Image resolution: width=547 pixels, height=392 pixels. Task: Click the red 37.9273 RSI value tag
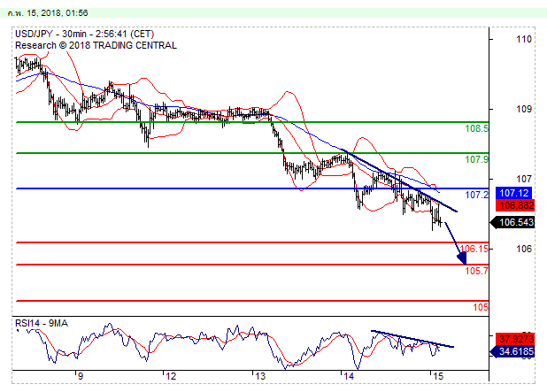[513, 338]
